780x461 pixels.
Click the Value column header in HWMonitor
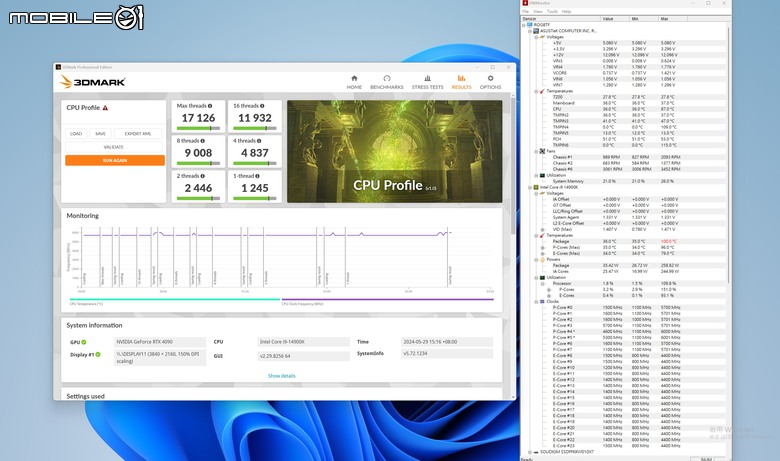point(615,18)
